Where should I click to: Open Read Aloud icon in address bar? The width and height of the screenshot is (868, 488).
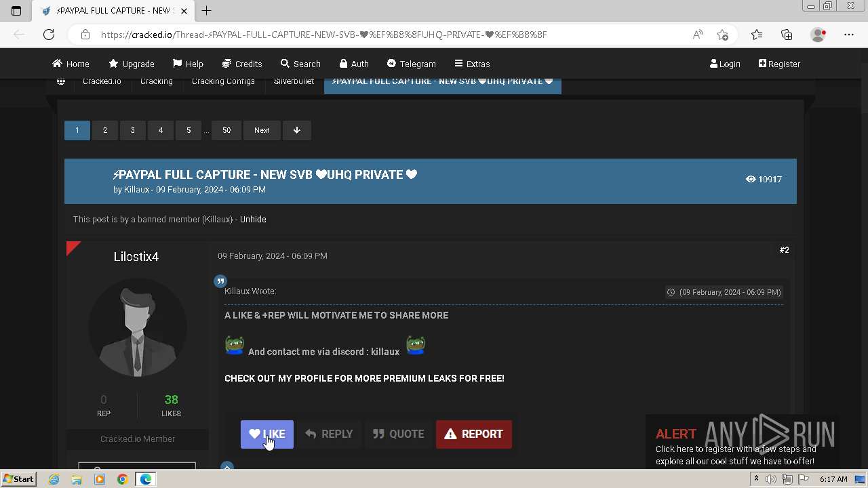(698, 35)
